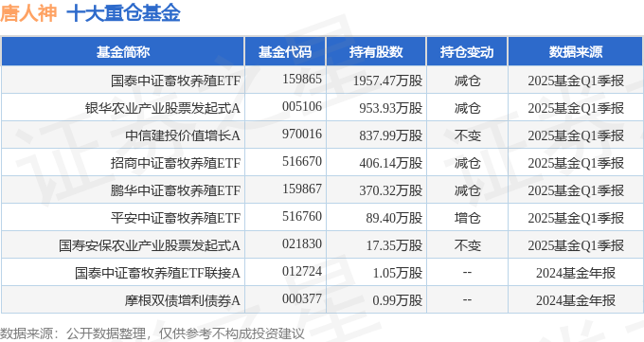Click the 1957.47万股 holdings cell

[387, 81]
